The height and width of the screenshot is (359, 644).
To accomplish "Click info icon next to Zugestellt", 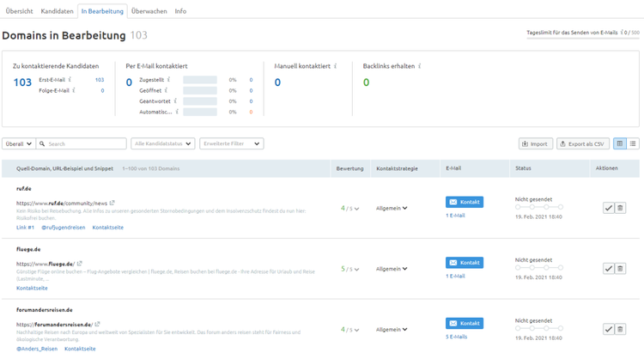I will (169, 79).
